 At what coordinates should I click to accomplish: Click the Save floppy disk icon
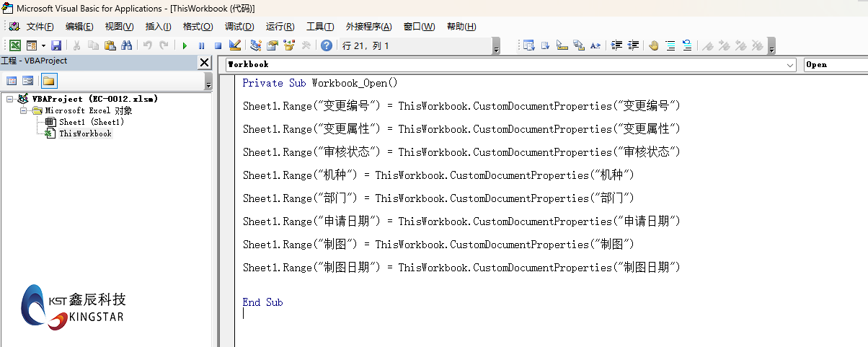[56, 45]
